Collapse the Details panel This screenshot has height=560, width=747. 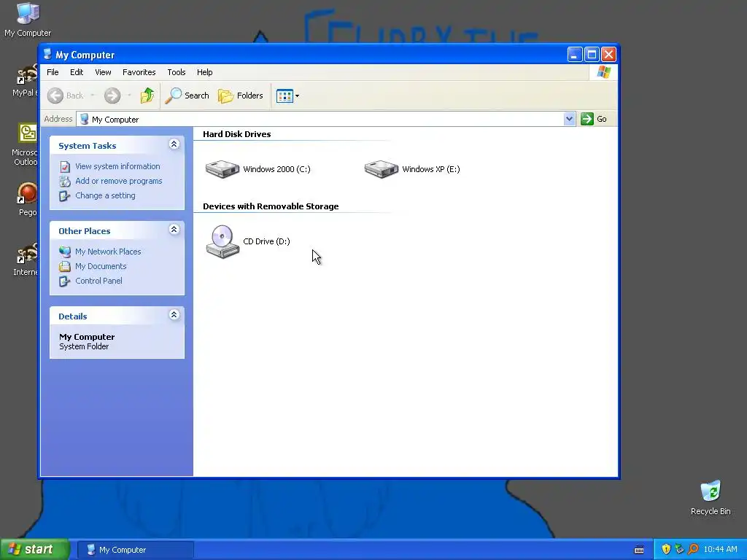pos(174,315)
